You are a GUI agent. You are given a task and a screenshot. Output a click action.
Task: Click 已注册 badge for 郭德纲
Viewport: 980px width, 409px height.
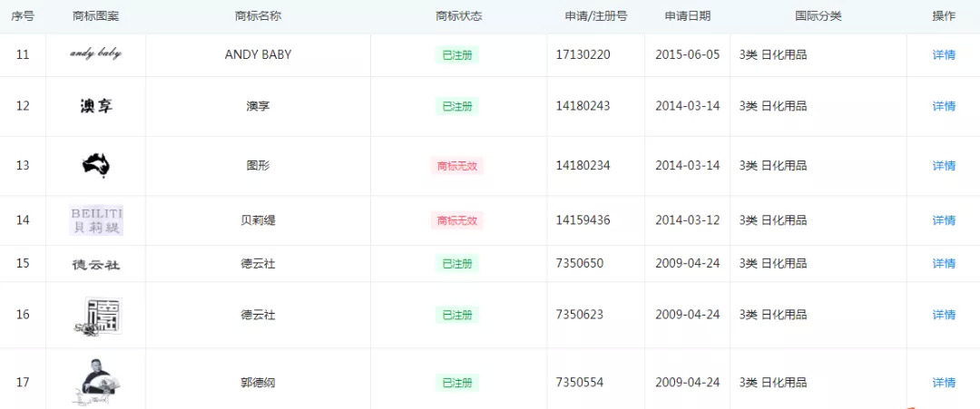point(456,382)
